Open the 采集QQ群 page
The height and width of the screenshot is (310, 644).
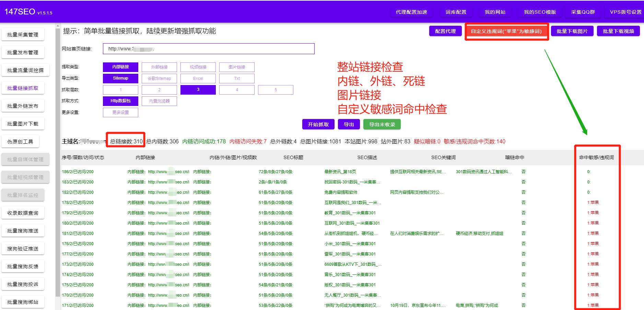(582, 11)
